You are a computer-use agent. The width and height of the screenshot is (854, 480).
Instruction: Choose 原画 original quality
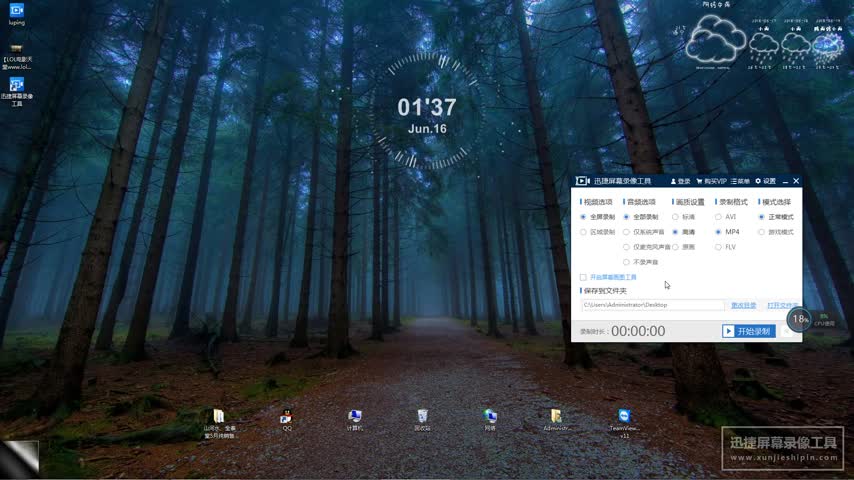point(684,247)
